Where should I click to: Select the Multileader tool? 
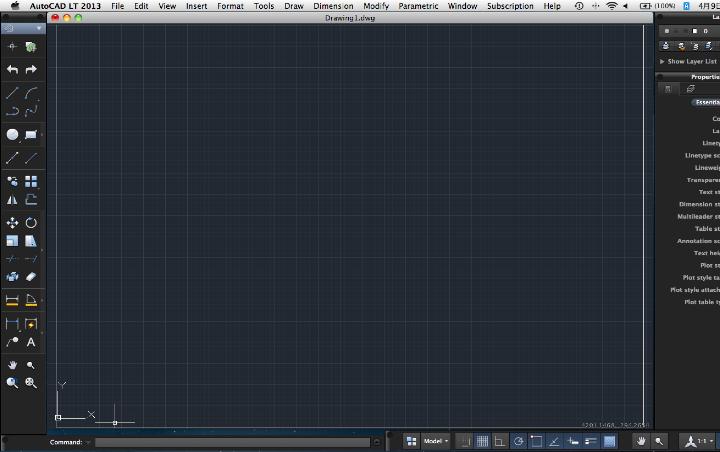(x=12, y=342)
